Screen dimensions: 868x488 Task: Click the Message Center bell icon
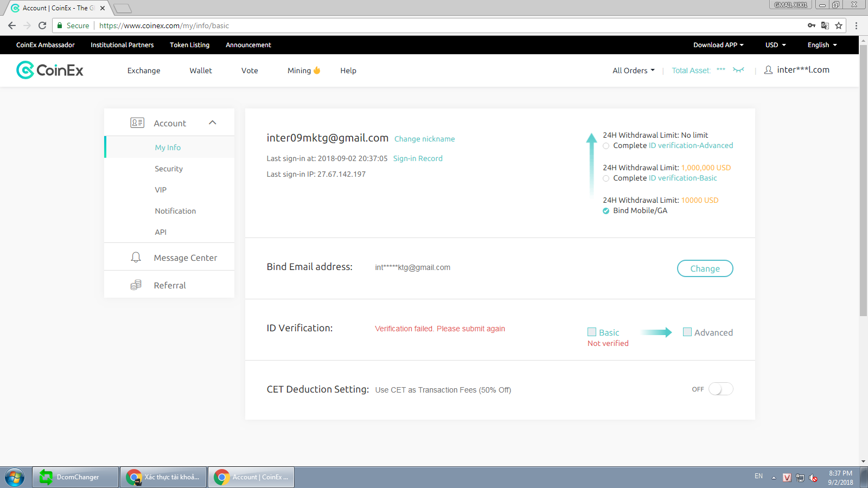coord(136,258)
